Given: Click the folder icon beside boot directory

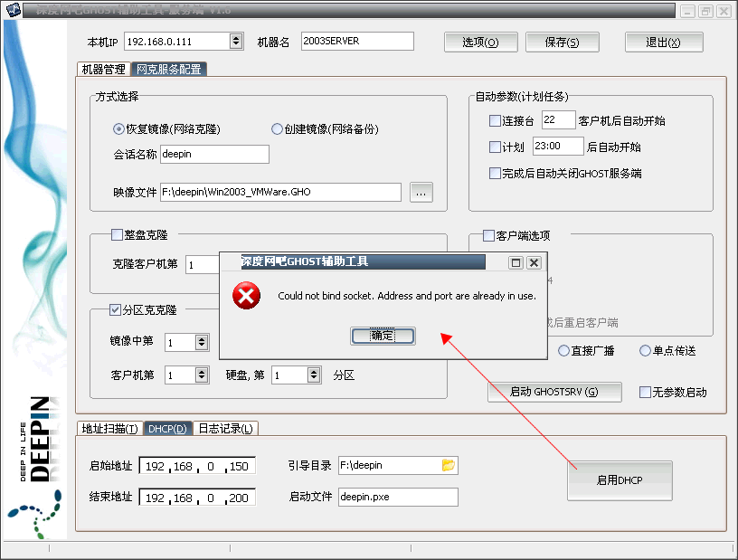Looking at the screenshot, I should [448, 465].
